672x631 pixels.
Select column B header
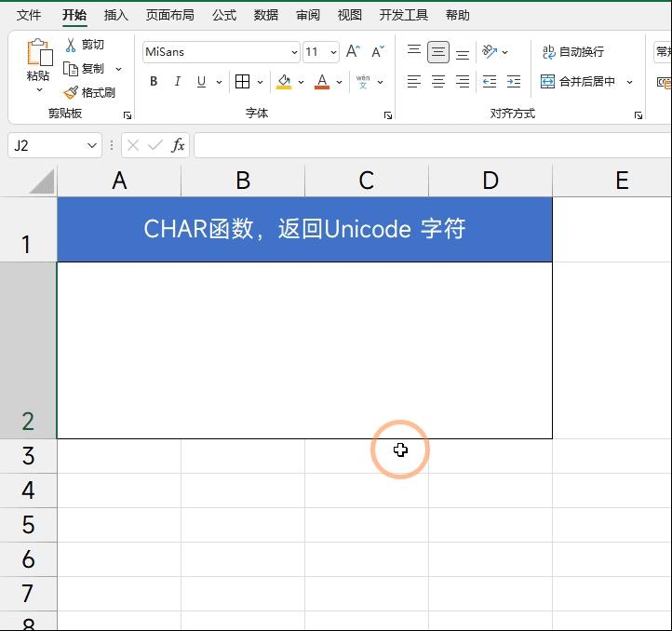[243, 181]
